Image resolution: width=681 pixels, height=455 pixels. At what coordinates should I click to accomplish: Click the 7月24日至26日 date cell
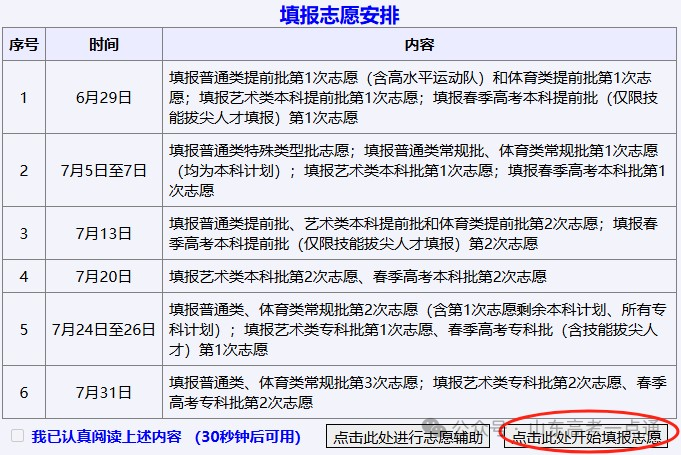[103, 329]
